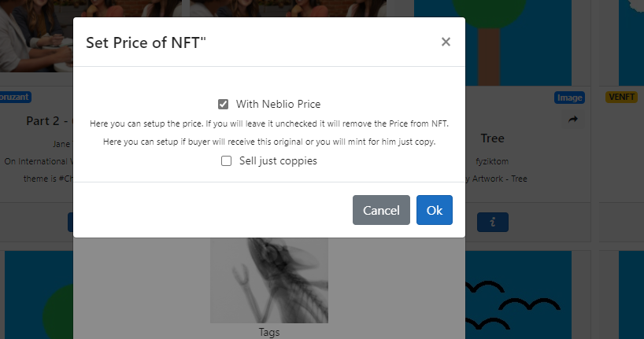Select the x-ray lizard thumbnail image

pos(269,280)
